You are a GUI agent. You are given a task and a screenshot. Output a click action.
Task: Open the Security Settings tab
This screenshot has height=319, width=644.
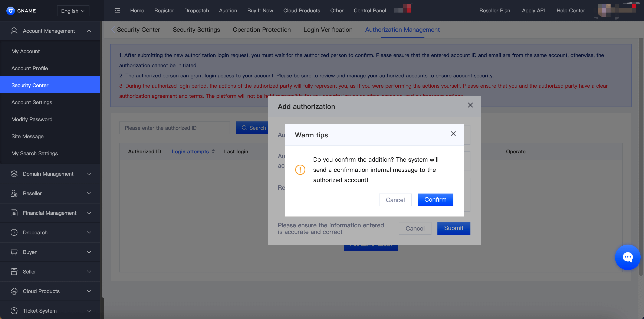click(196, 30)
